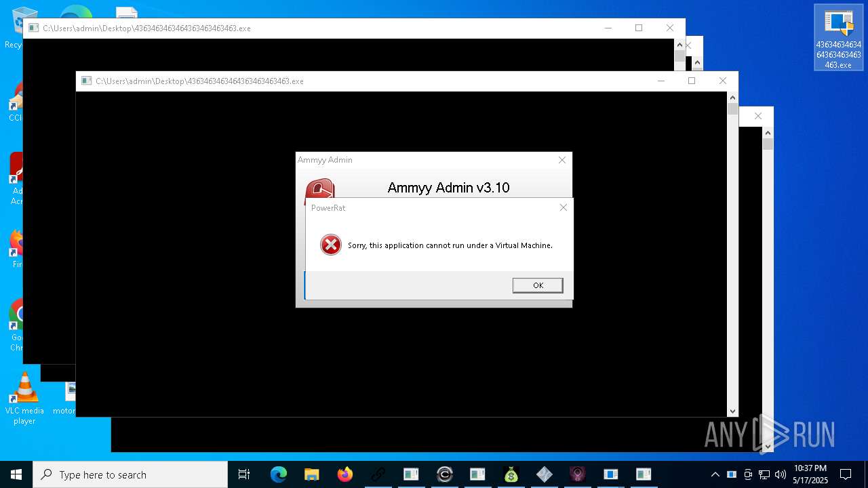Open the notification center icon
Image resolution: width=868 pixels, height=488 pixels.
(x=846, y=474)
